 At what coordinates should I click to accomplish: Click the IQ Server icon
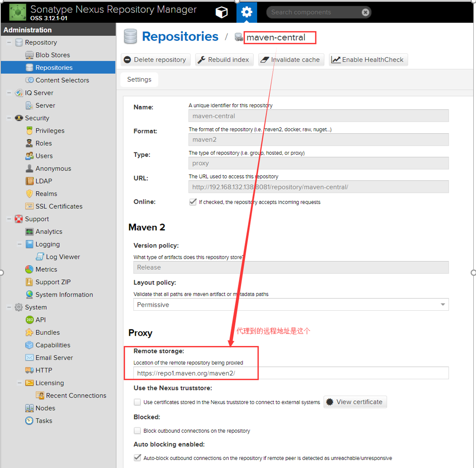(19, 93)
